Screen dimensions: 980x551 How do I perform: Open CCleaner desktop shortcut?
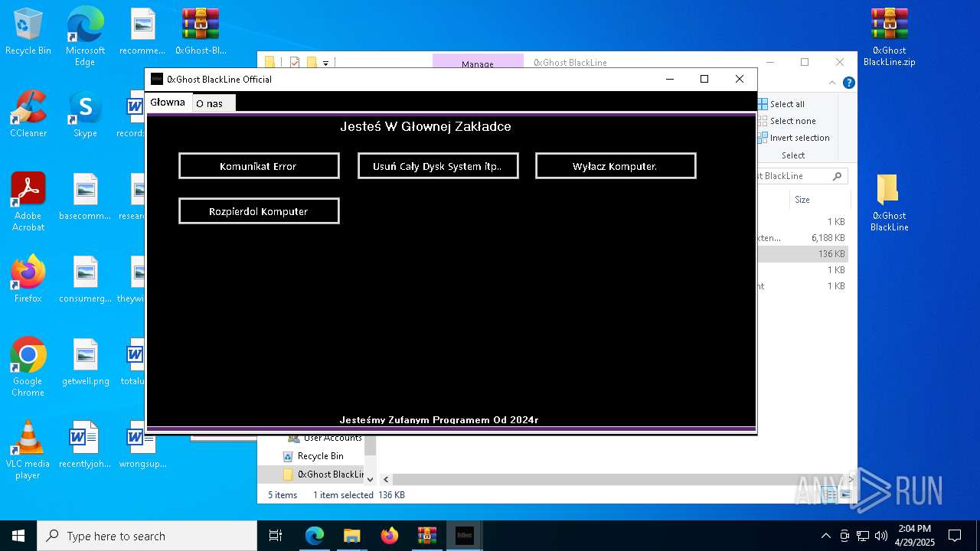coord(28,115)
